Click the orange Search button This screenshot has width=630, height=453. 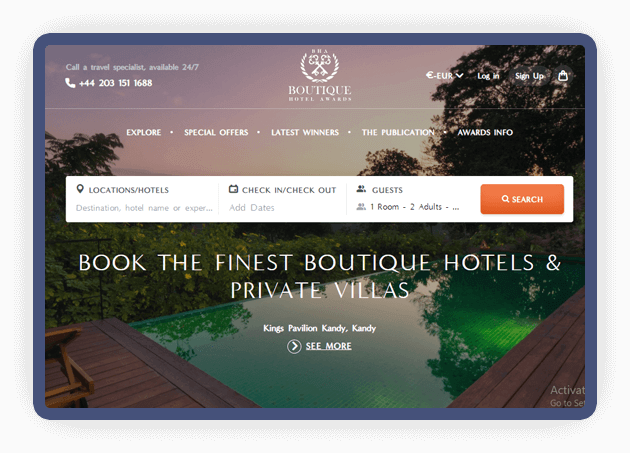pyautogui.click(x=522, y=199)
